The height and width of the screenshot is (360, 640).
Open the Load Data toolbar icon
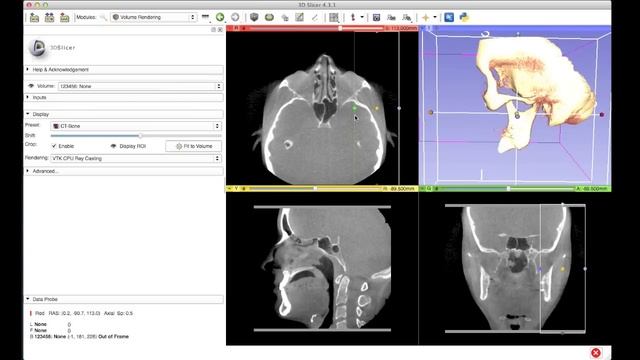point(34,17)
